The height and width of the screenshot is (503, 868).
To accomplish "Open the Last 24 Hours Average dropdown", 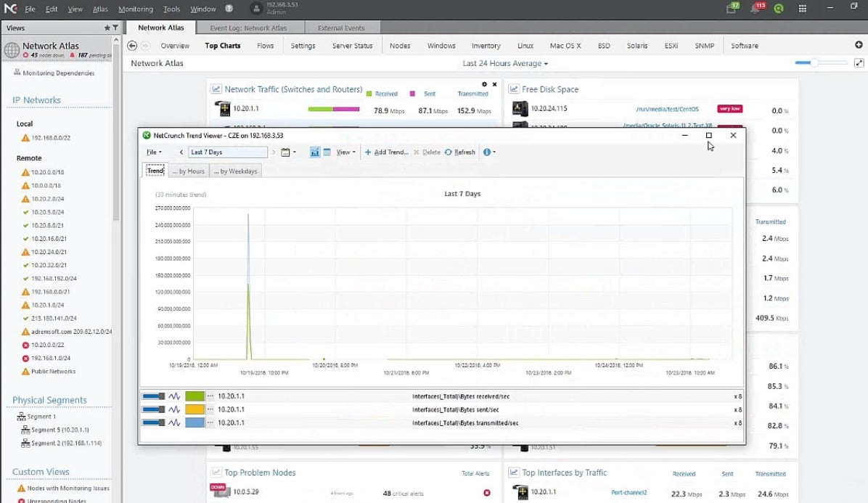I will tap(505, 64).
